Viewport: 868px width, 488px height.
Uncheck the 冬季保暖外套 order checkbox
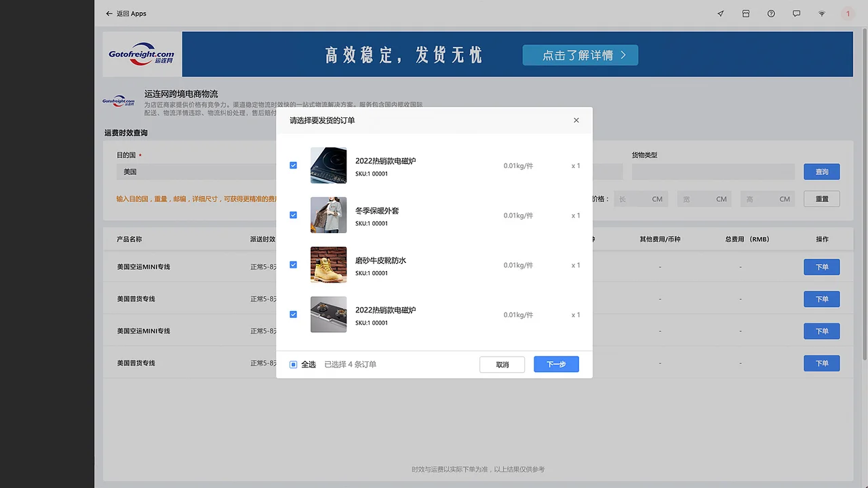[293, 215]
